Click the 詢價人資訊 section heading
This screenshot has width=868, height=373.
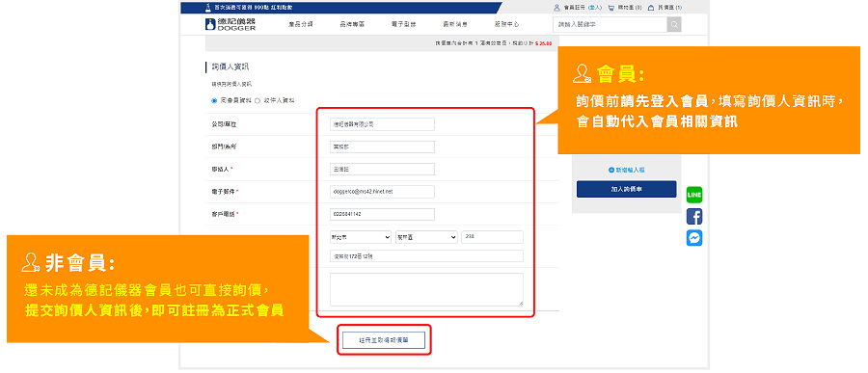tap(231, 67)
